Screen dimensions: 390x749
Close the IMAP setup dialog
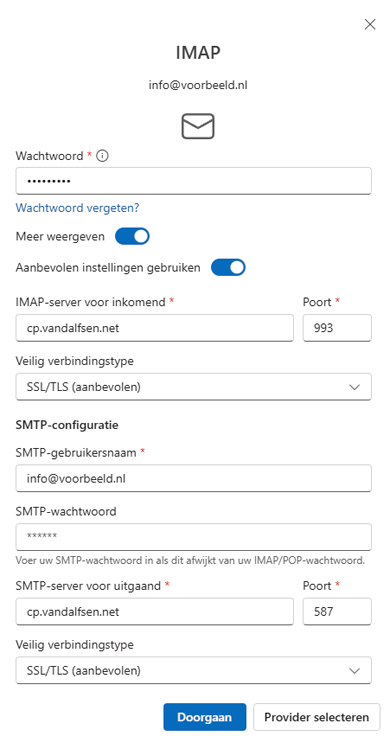click(369, 24)
